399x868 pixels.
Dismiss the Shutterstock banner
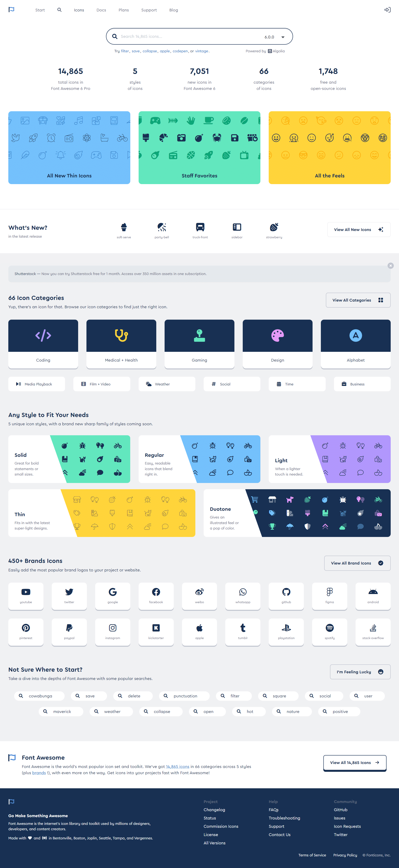tap(390, 265)
